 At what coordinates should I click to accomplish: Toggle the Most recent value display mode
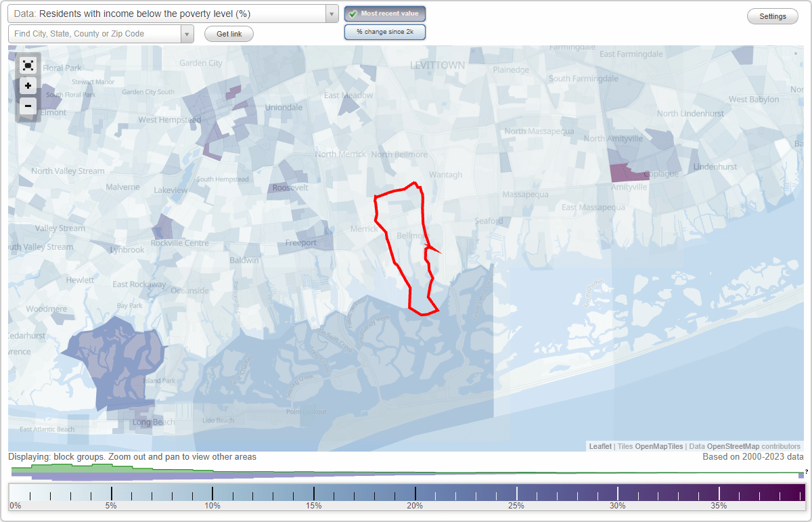tap(385, 13)
